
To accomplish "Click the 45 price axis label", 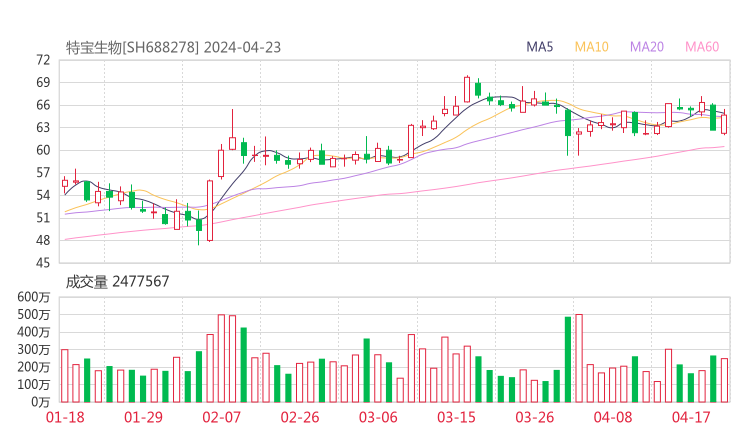I will pos(43,263).
